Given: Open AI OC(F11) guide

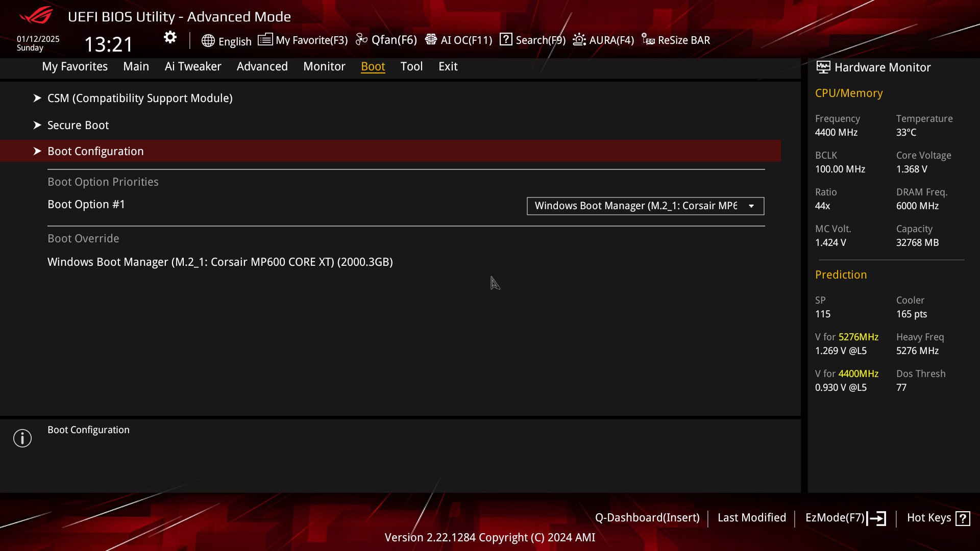Looking at the screenshot, I should click(466, 40).
